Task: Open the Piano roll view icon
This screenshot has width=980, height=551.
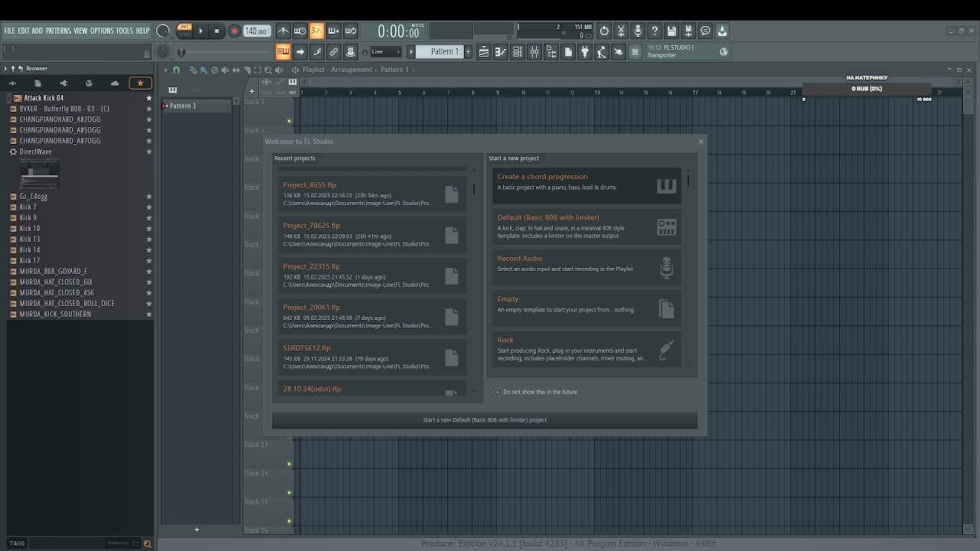Action: click(501, 51)
